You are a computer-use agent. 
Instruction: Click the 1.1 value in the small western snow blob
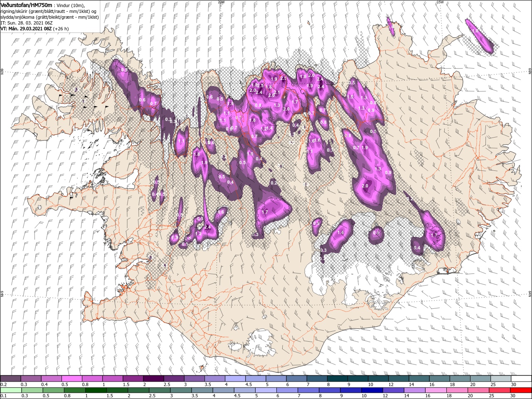coord(181,141)
